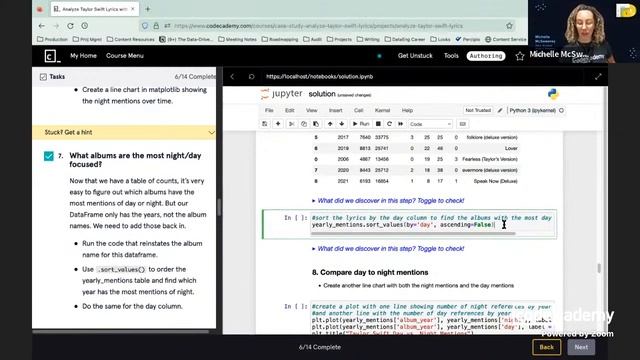640x360 pixels.
Task: Toggle the task 7 checkbox
Action: [x=49, y=156]
